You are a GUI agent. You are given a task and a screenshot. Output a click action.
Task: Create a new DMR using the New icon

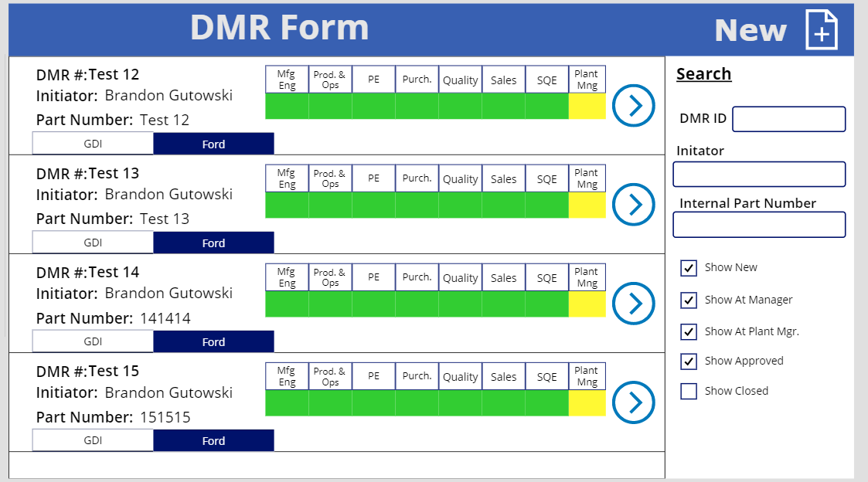(x=822, y=29)
